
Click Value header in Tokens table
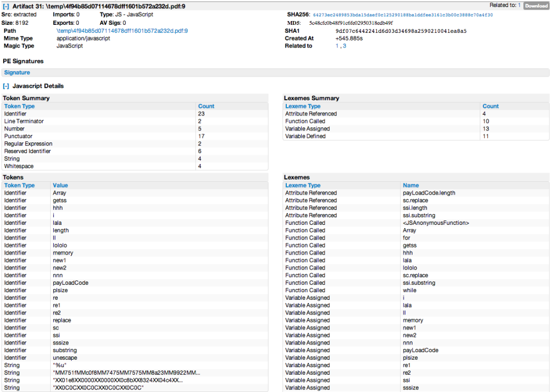[60, 185]
